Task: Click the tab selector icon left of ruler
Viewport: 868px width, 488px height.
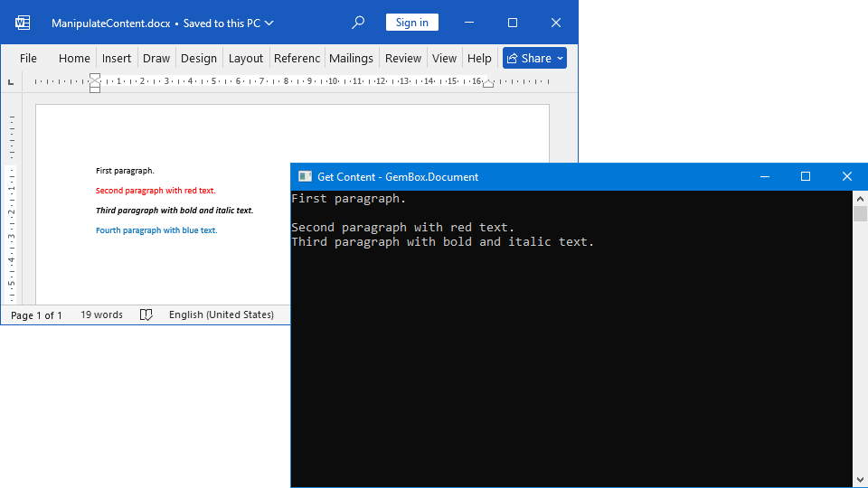Action: click(11, 82)
